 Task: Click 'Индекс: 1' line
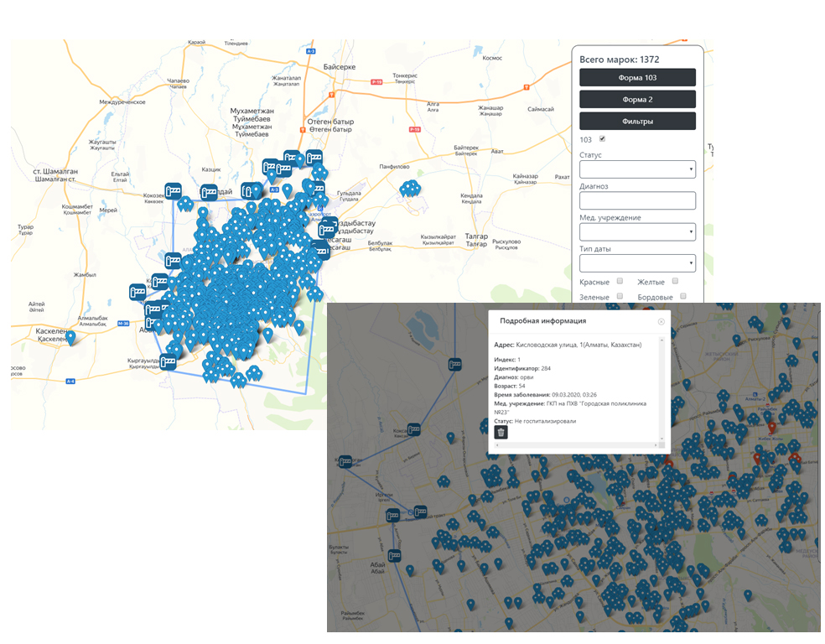tap(507, 360)
